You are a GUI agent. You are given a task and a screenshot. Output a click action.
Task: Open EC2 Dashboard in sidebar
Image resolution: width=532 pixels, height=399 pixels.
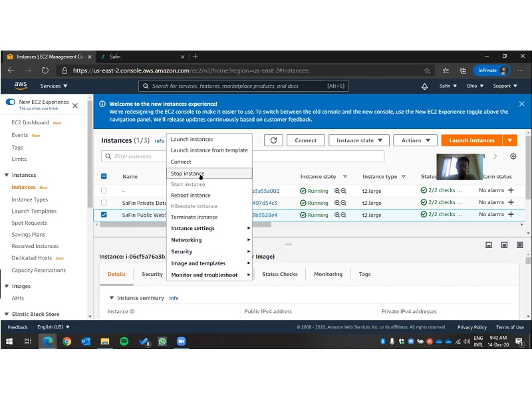point(30,122)
